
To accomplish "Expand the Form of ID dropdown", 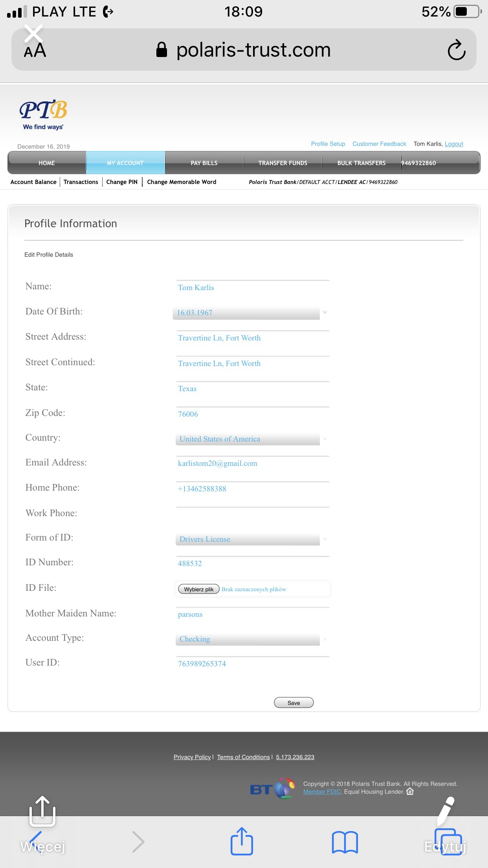I will 251,539.
